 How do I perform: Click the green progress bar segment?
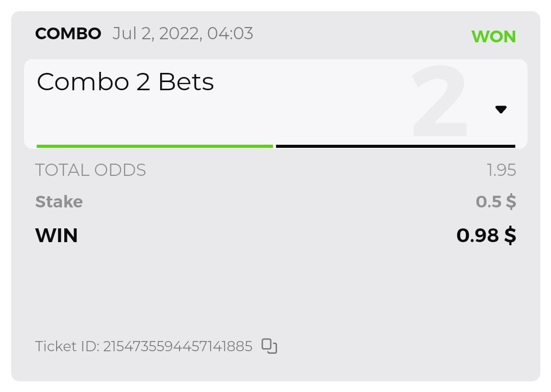pos(155,146)
